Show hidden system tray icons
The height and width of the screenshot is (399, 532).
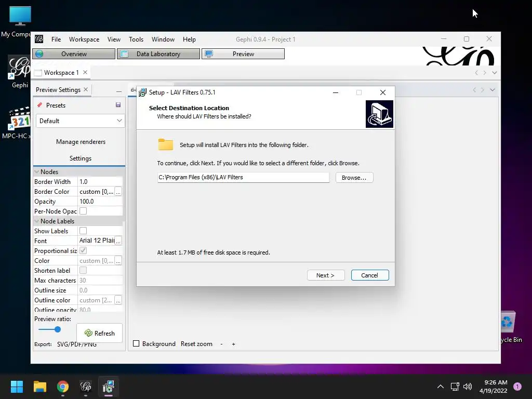[x=441, y=387]
